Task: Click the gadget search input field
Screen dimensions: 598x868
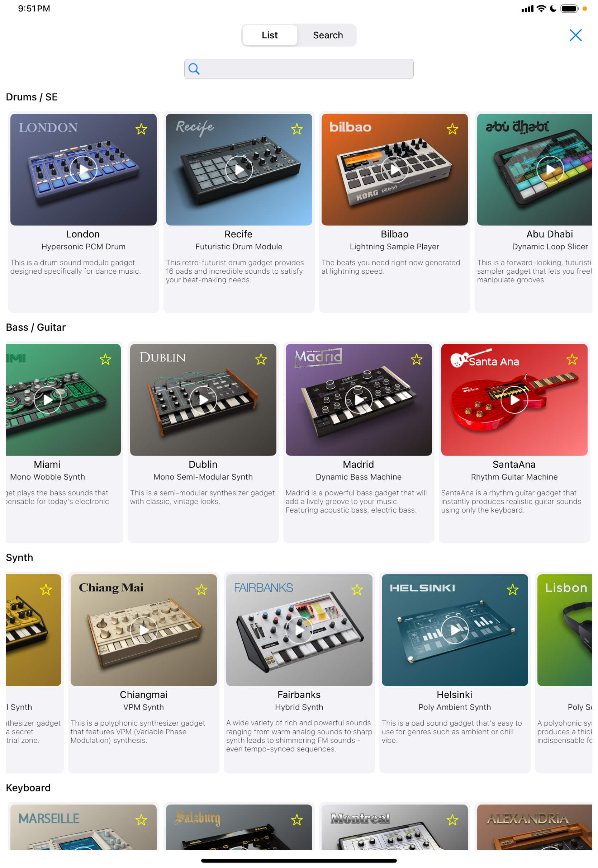Action: click(x=299, y=69)
